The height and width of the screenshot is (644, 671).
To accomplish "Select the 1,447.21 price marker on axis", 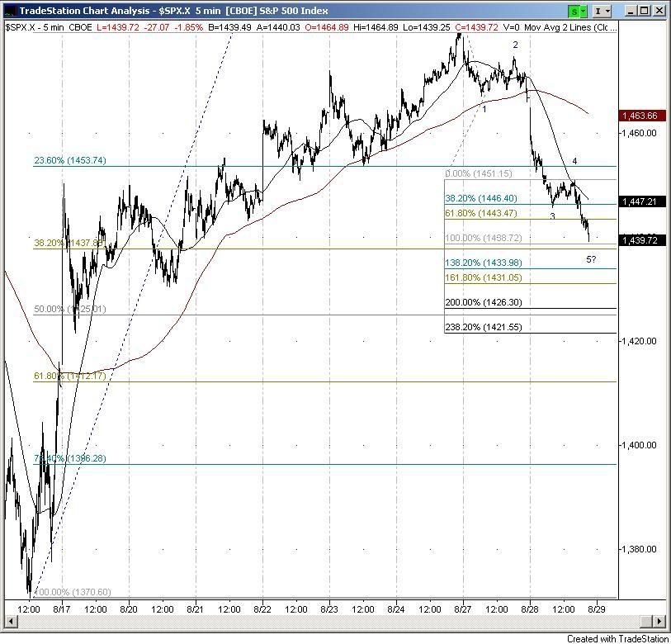I will tap(640, 201).
